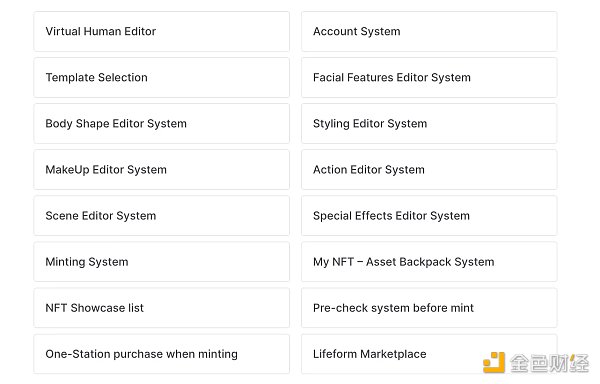Screen dimensions: 600x384
Task: Select the Account System card
Action: 429,31
